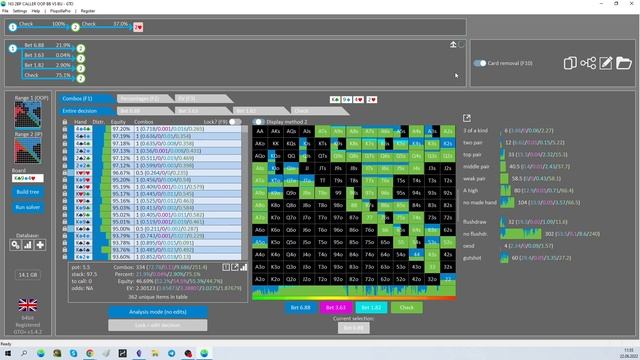640x360 pixels.
Task: Click the Run solver button
Action: point(28,207)
